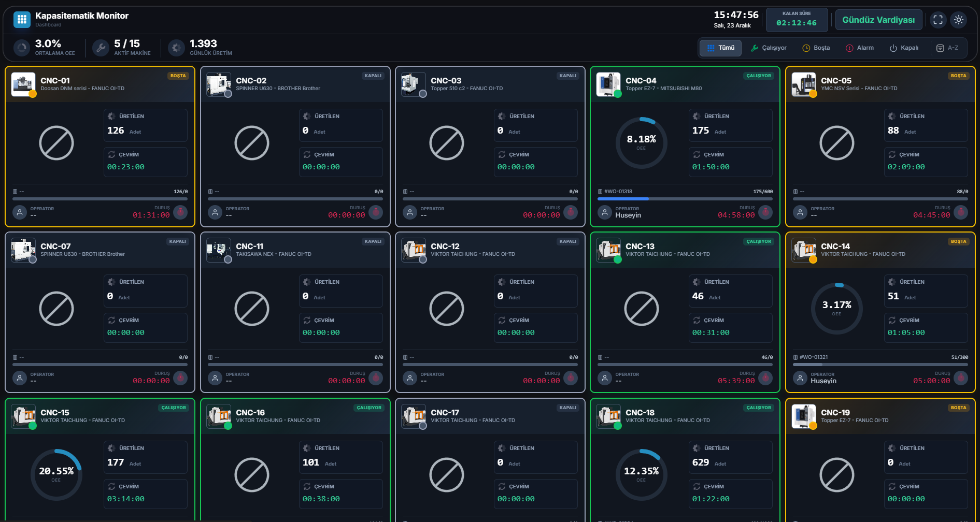Click the gear icon next to GÜNLÜK ÜRETİM
The height and width of the screenshot is (522, 980).
tap(176, 48)
